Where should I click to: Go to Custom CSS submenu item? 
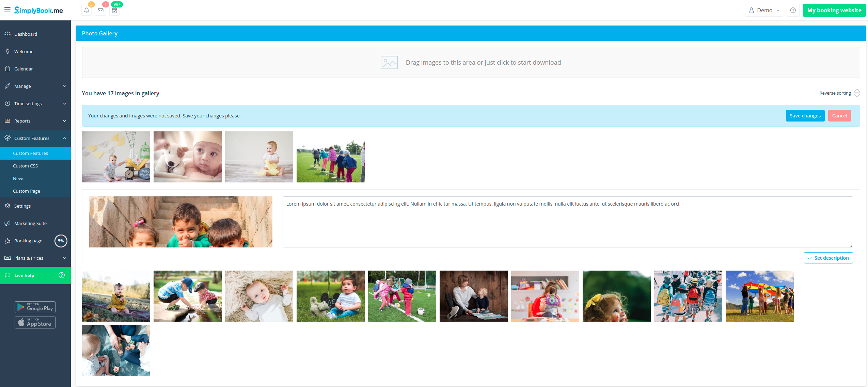click(x=26, y=166)
